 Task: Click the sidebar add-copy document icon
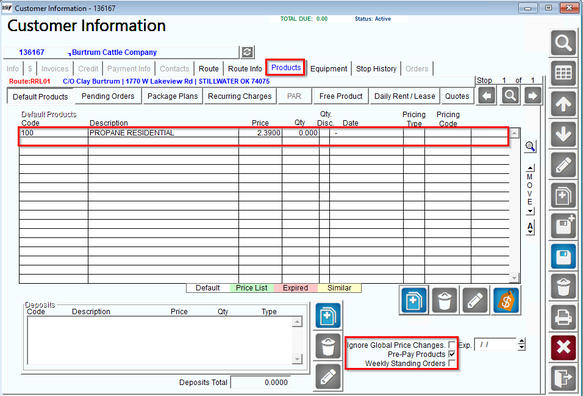coord(563,196)
